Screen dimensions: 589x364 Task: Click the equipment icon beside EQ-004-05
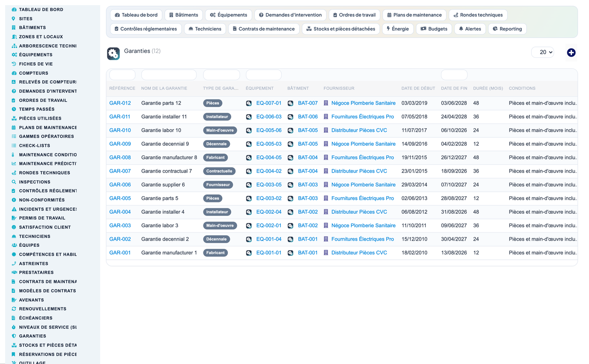click(249, 158)
